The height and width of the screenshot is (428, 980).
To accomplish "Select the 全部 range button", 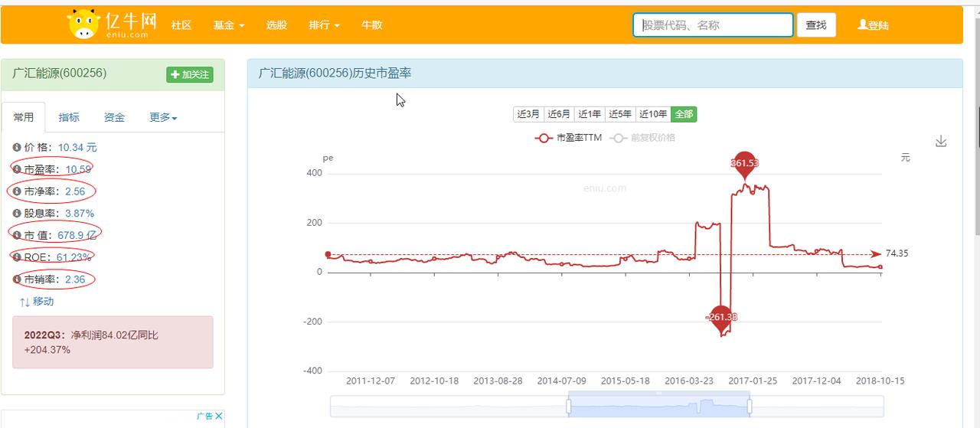I will point(684,114).
